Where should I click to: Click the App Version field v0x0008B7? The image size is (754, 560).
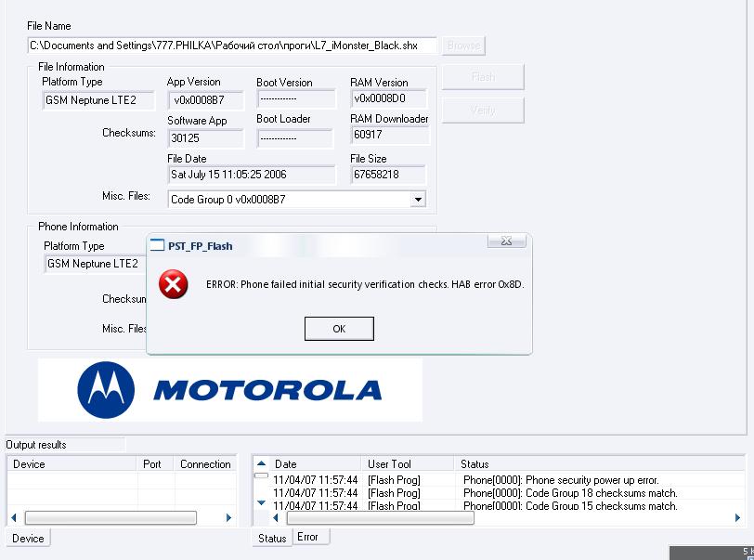click(206, 100)
